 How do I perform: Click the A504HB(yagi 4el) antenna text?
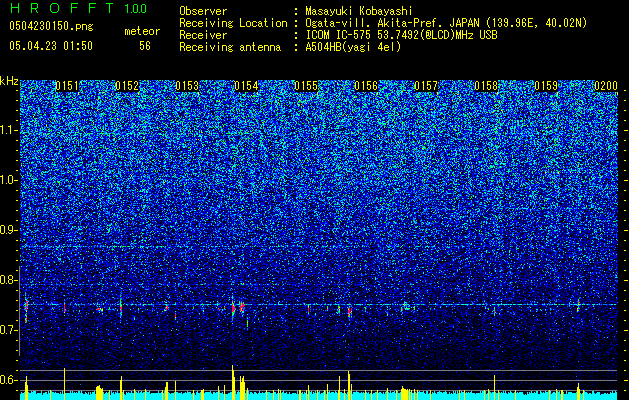(353, 47)
